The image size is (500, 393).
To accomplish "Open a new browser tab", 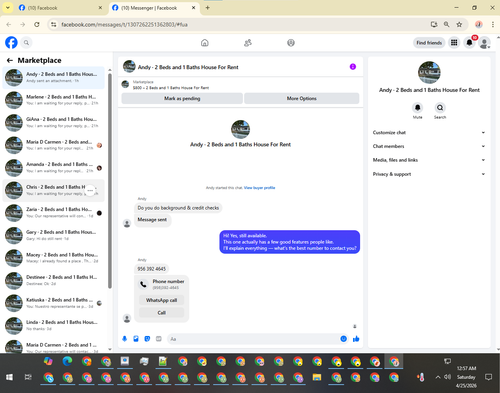I will point(208,8).
